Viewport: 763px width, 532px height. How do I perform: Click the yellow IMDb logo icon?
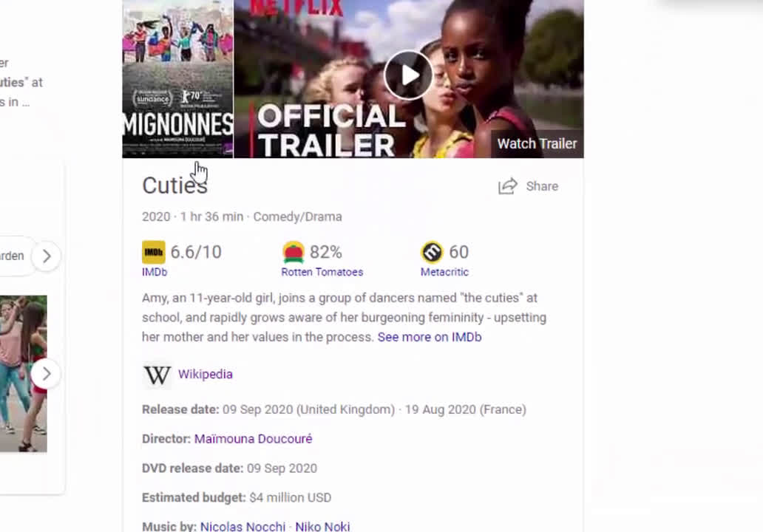(153, 252)
